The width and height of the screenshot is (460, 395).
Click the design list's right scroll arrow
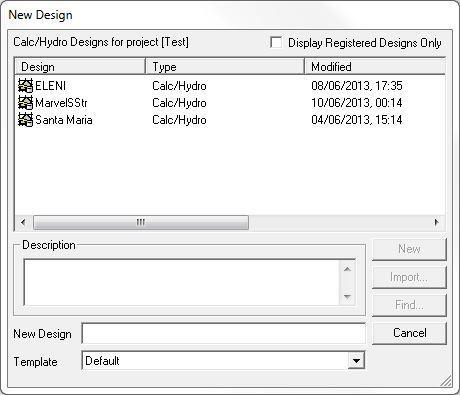437,222
